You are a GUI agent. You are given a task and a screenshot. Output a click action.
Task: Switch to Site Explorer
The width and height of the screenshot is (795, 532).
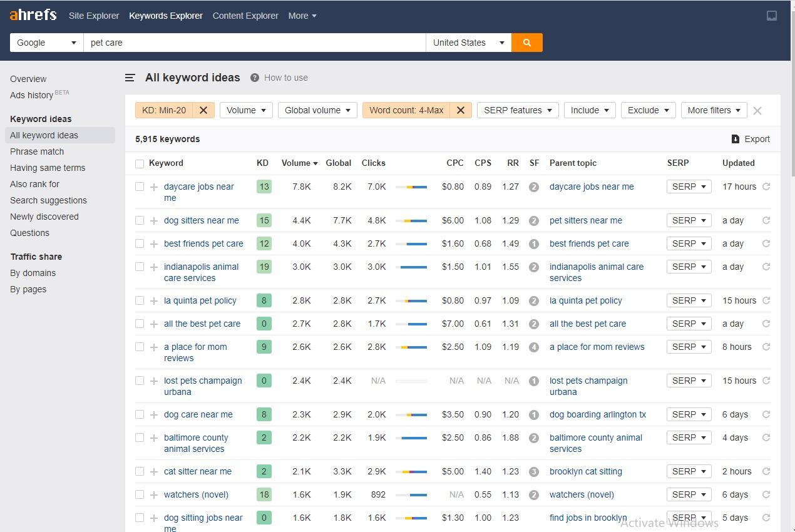click(x=94, y=16)
